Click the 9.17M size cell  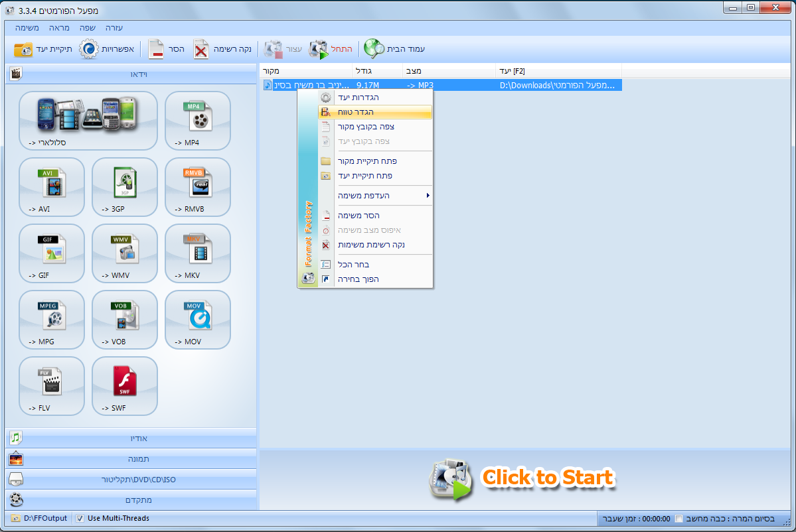[368, 85]
